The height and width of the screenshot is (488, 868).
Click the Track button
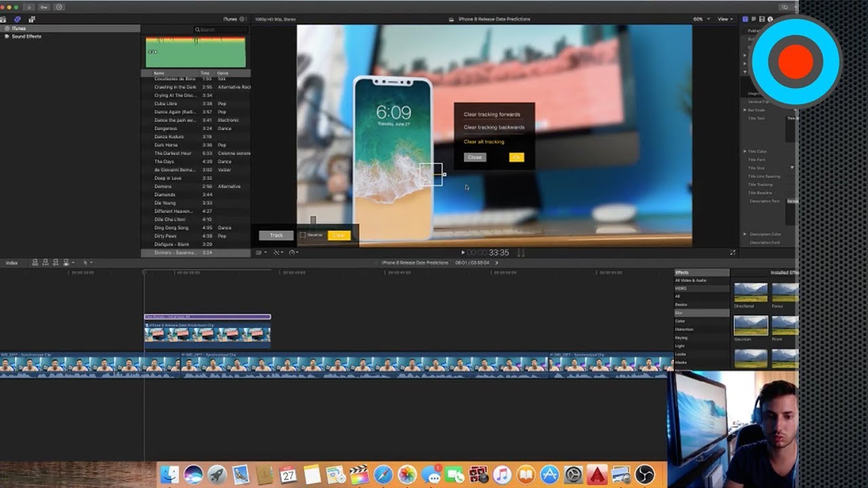pos(277,235)
